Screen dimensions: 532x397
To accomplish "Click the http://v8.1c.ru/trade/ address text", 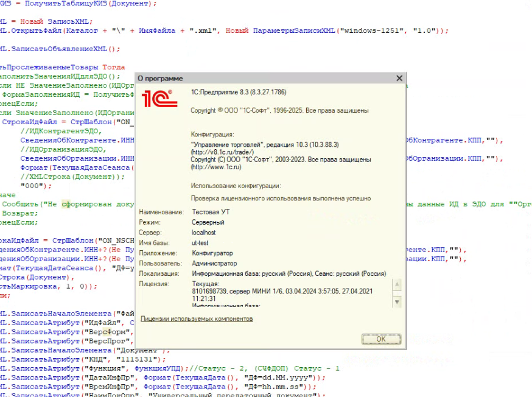I will coord(222,152).
